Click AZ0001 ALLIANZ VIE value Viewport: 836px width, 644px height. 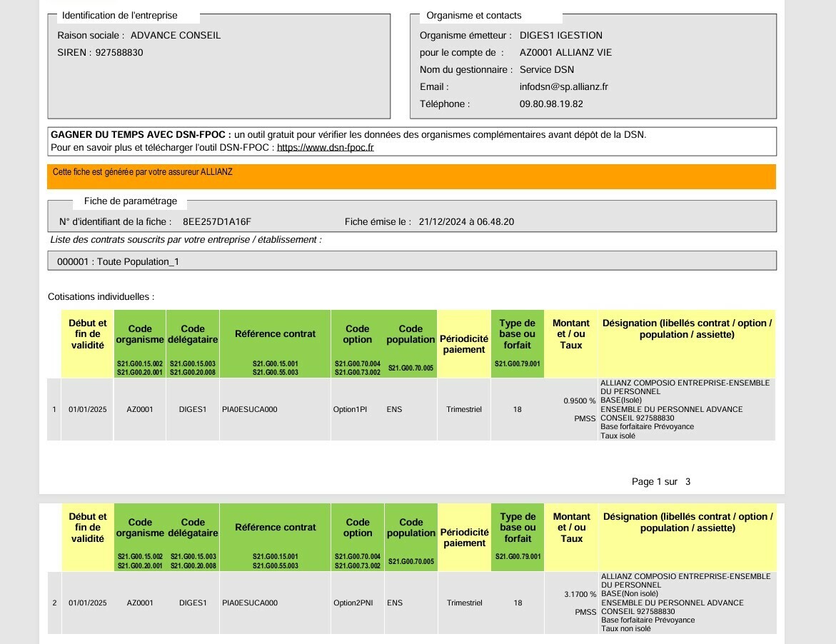[x=565, y=53]
